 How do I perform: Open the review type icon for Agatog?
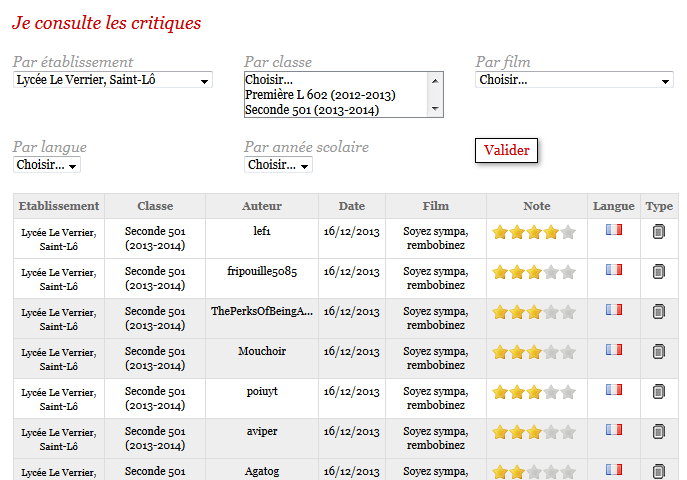point(659,471)
